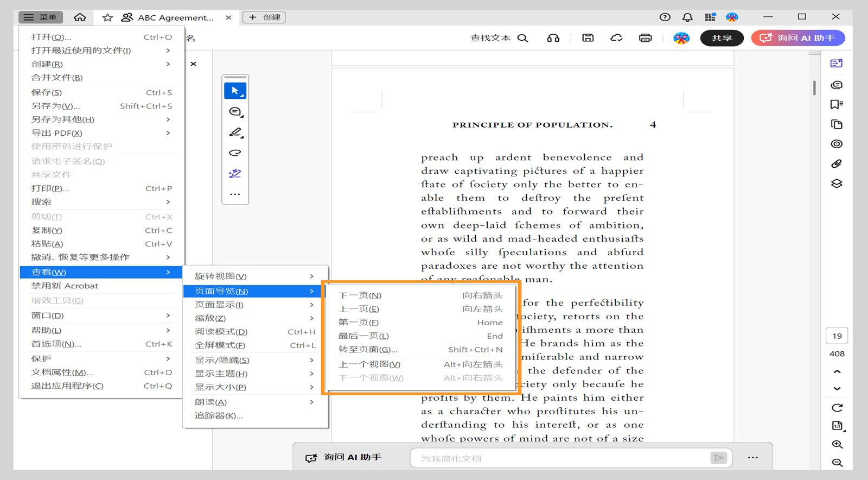The width and height of the screenshot is (868, 480).
Task: Choose 上一个视图(V) in submenu
Action: (x=420, y=364)
